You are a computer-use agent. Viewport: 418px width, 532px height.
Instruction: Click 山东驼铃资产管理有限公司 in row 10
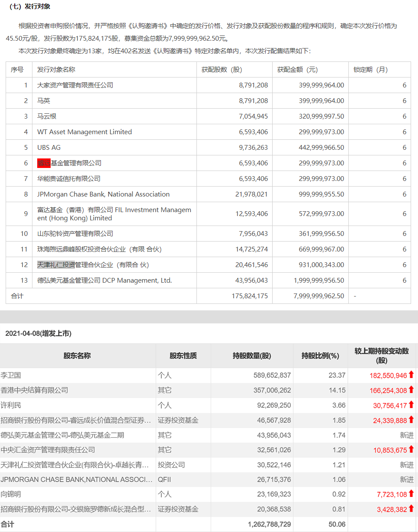[75, 234]
